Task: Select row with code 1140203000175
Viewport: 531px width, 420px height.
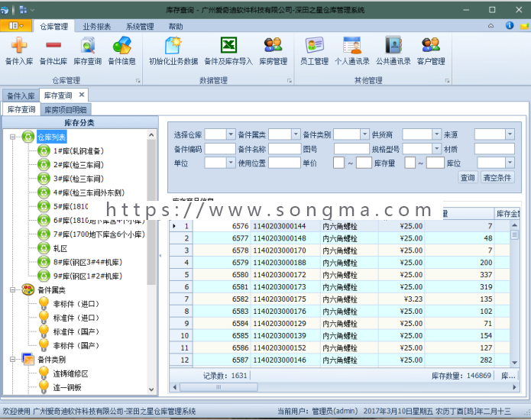Action: click(x=339, y=299)
